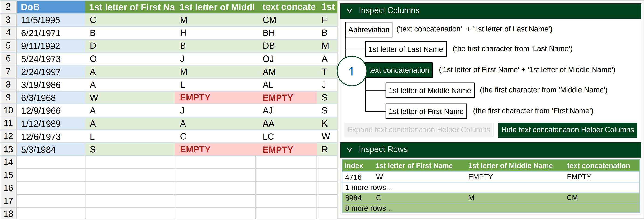
Task: Click the circled number 1 badge
Action: [x=351, y=71]
